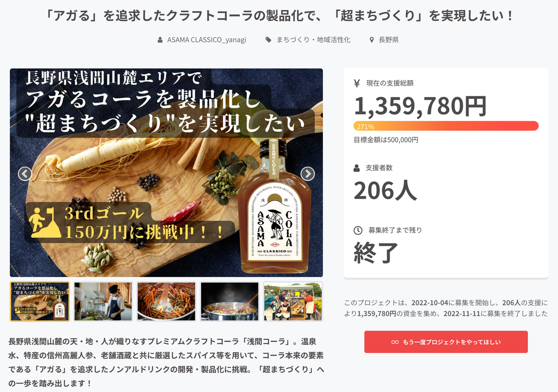Select the first thumbnail with cola bottle
Screen dimensions: 558x392
point(40,301)
